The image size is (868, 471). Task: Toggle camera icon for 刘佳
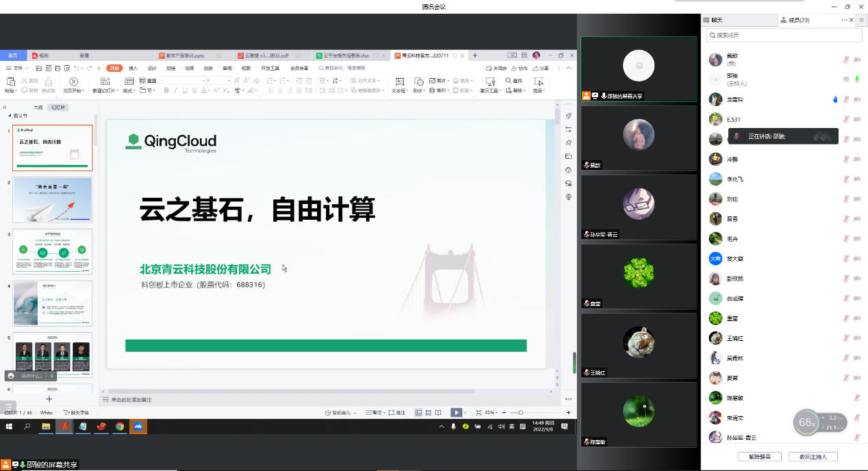(x=857, y=199)
